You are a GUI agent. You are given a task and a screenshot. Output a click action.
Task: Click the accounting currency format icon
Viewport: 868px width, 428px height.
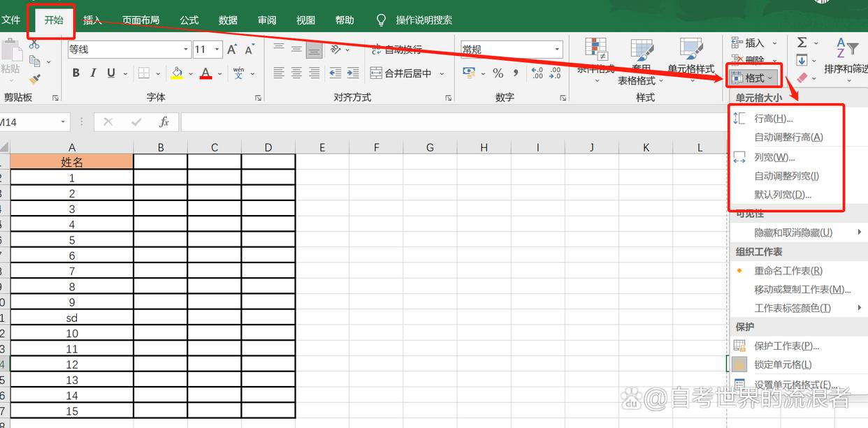[469, 73]
